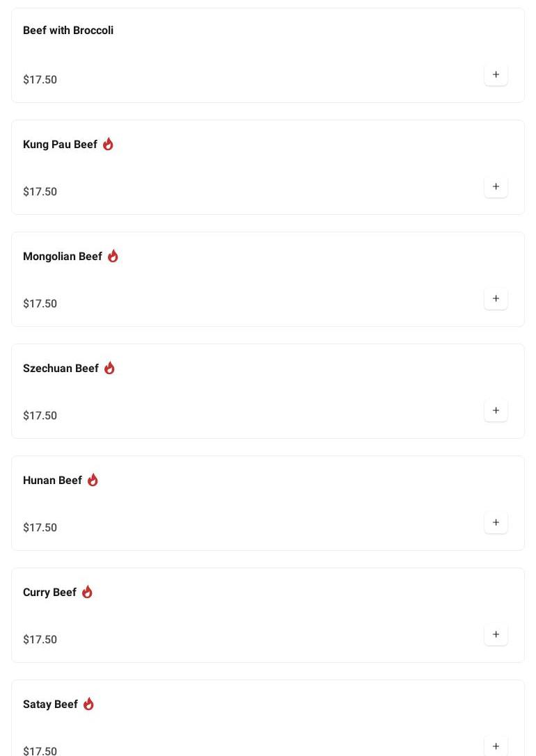Open Kung Pau Beef item details
This screenshot has width=536, height=756.
point(60,145)
